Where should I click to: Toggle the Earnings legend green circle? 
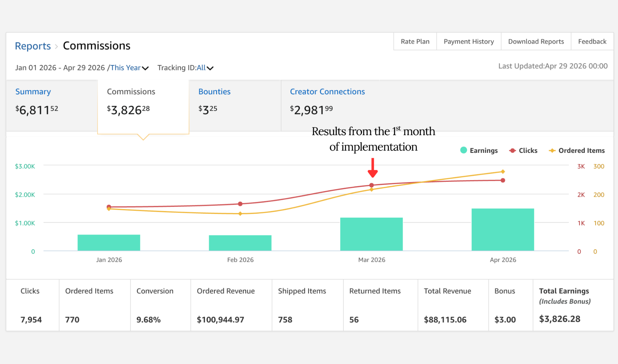[x=464, y=150]
